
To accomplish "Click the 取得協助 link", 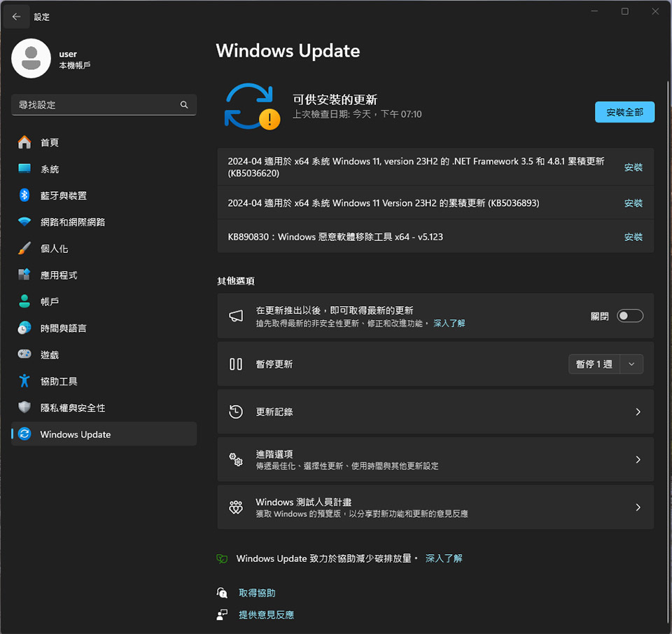I will [x=257, y=593].
